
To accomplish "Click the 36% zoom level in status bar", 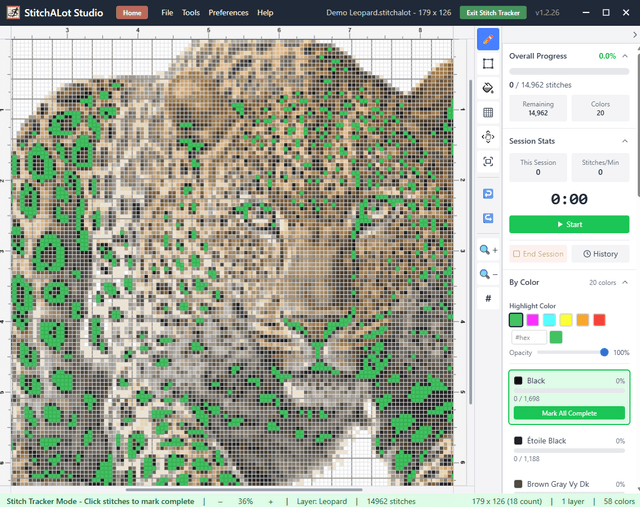I will (245, 501).
